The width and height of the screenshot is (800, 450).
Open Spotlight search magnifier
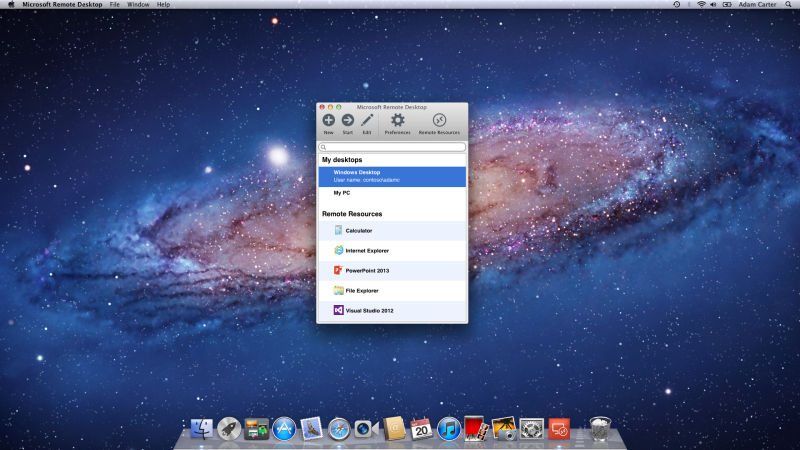(x=788, y=4)
